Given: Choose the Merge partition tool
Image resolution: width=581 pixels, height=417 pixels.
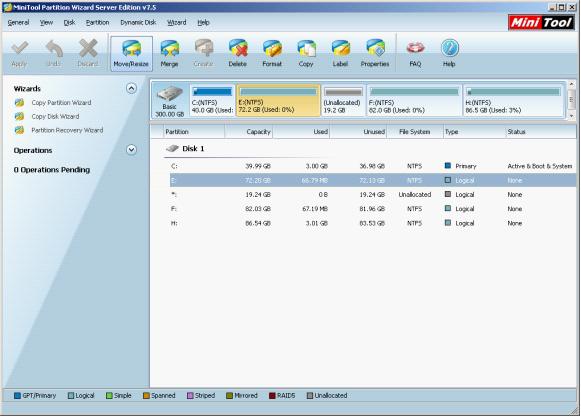Looking at the screenshot, I should pyautogui.click(x=169, y=54).
